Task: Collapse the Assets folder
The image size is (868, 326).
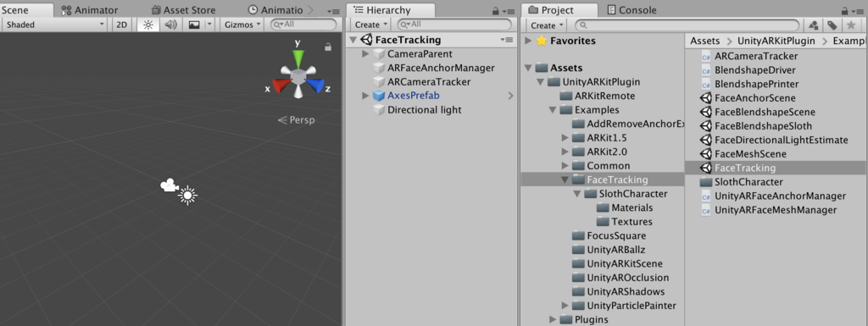Action: pyautogui.click(x=528, y=68)
